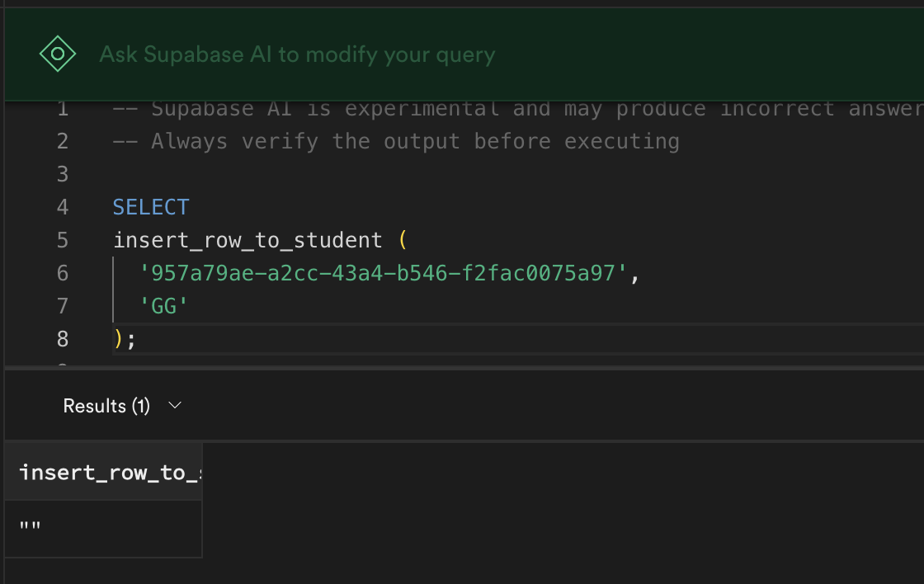The width and height of the screenshot is (924, 584).
Task: Click the UUID string on line 6
Action: pos(383,273)
